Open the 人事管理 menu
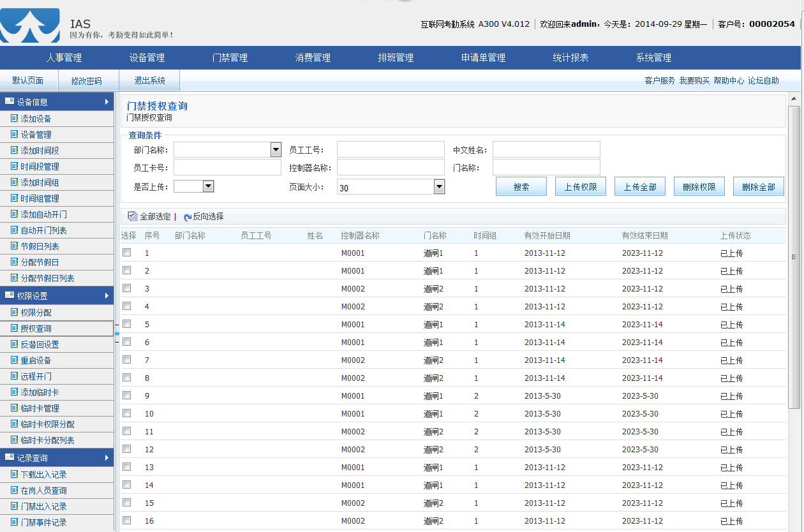The image size is (804, 532). [x=64, y=57]
